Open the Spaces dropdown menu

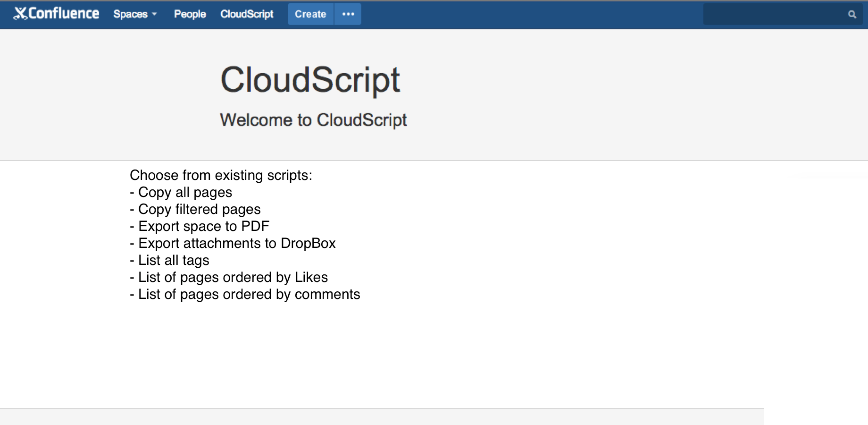click(x=135, y=14)
